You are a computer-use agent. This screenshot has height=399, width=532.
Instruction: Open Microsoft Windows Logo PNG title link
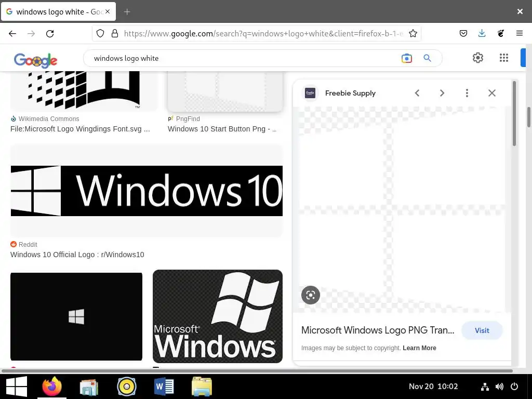[378, 330]
